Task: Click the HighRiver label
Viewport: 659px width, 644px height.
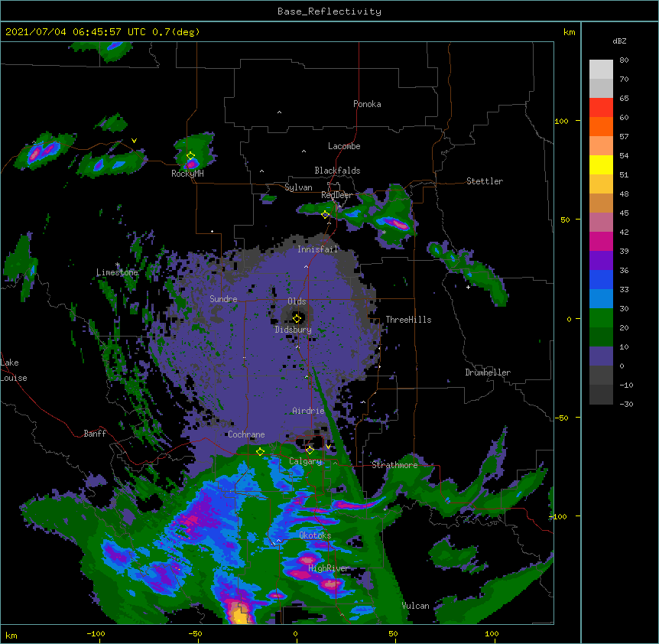Action: [329, 568]
